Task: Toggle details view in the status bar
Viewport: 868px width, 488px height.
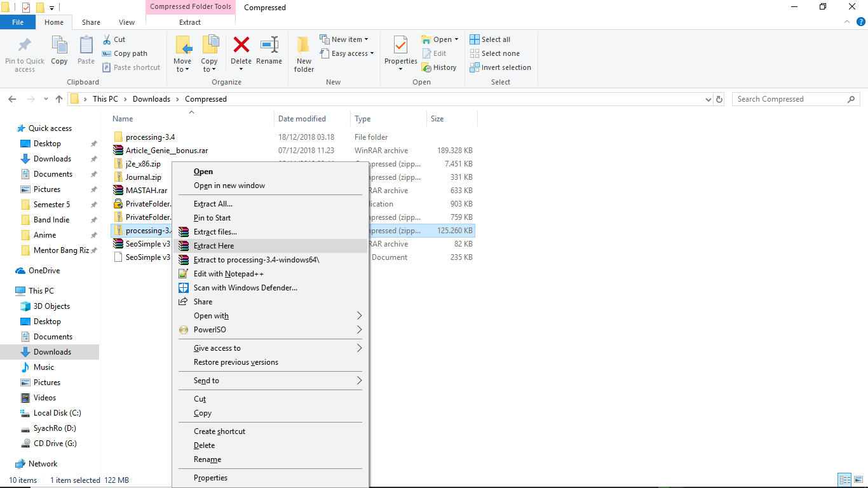Action: 844,480
